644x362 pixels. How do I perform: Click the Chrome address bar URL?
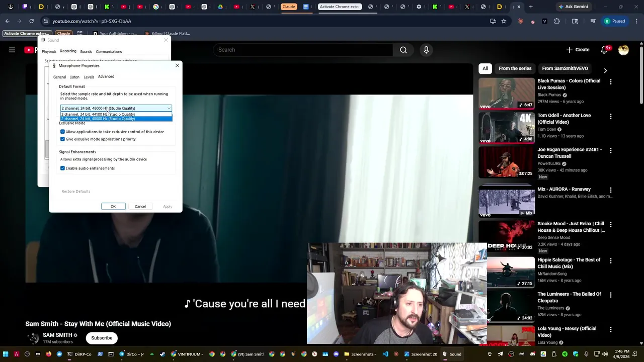[x=92, y=21]
